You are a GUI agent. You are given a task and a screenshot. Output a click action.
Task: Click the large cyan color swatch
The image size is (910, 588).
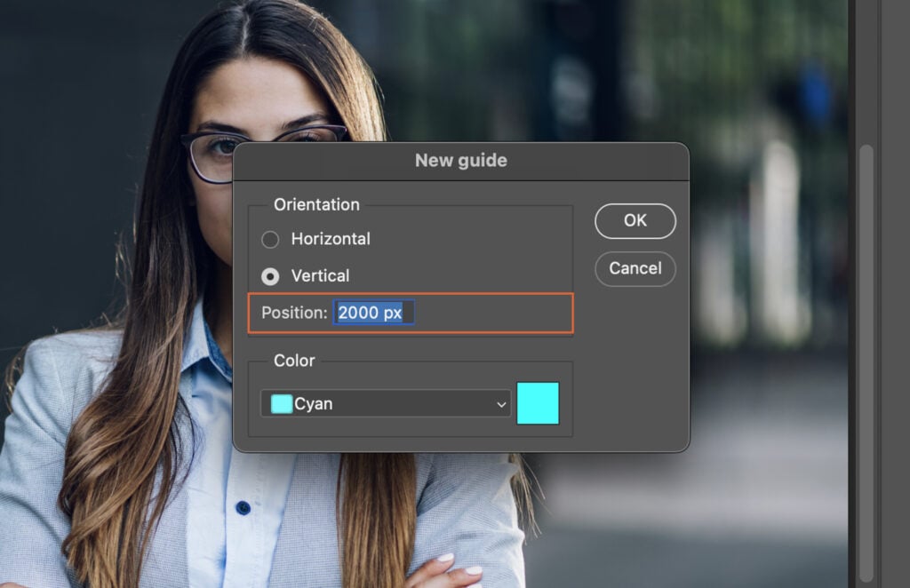click(x=537, y=402)
